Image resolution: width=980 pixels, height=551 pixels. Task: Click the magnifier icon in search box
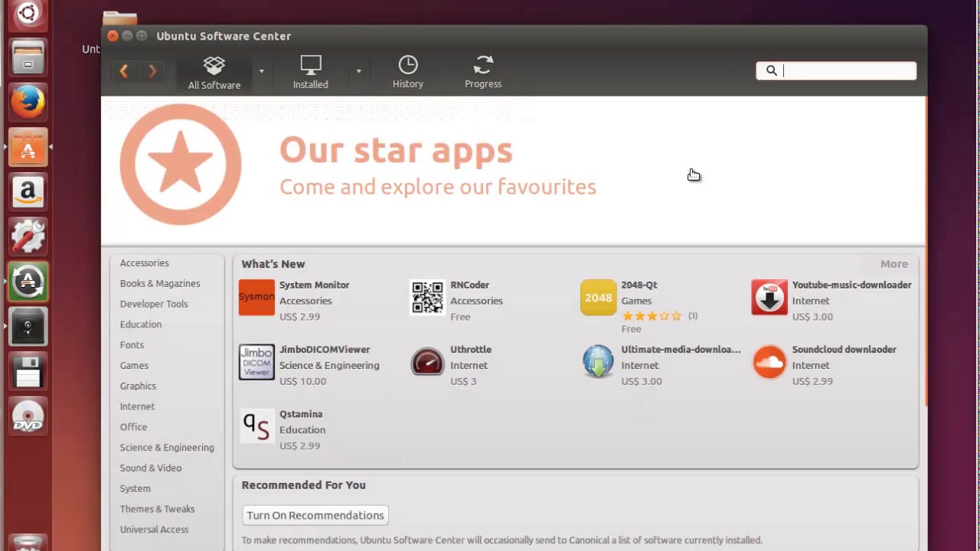point(772,70)
